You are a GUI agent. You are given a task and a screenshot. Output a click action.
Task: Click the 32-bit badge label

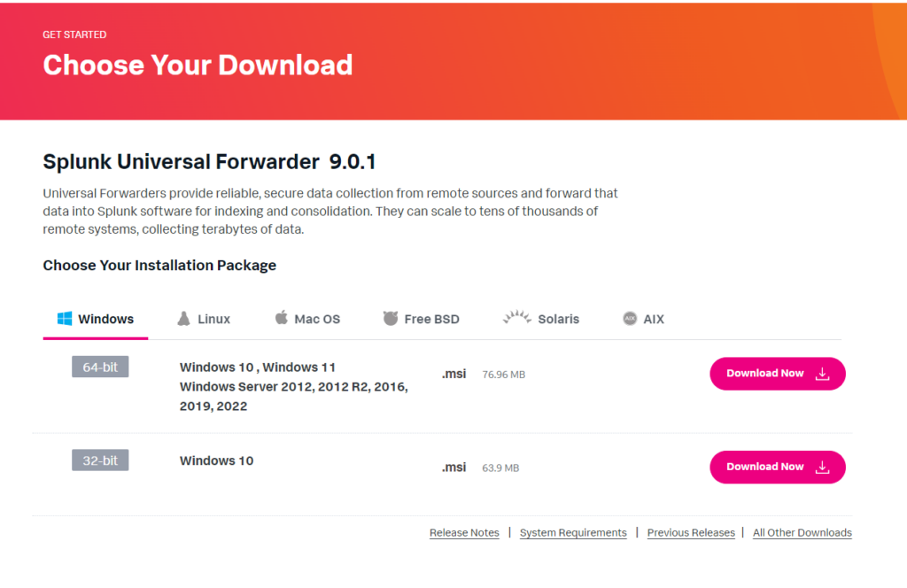(100, 460)
